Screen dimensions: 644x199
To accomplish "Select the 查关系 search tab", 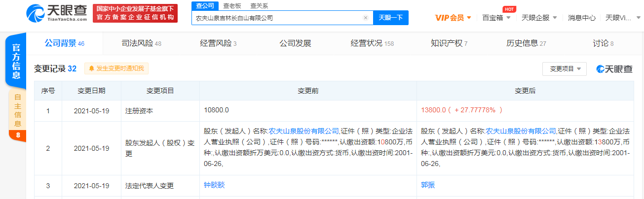I will [x=259, y=5].
